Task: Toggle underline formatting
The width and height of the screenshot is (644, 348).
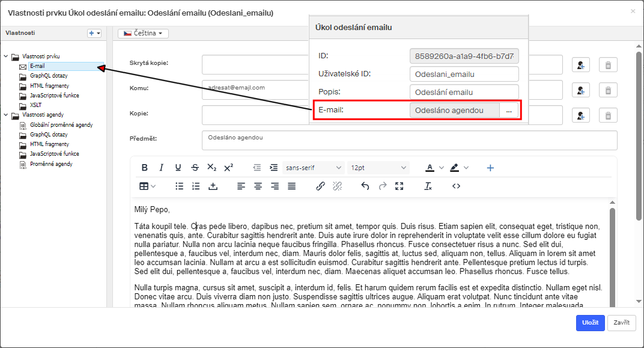Action: (x=178, y=168)
